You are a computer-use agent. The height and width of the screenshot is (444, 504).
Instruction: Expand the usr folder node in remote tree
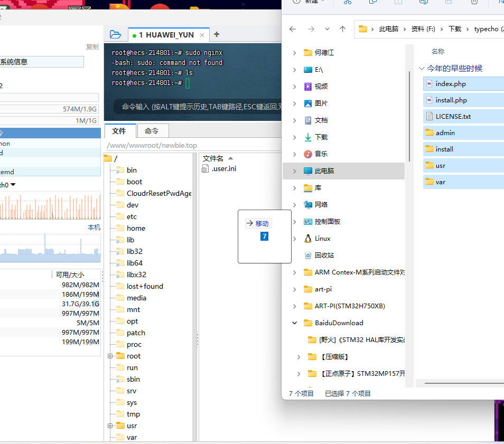110,426
